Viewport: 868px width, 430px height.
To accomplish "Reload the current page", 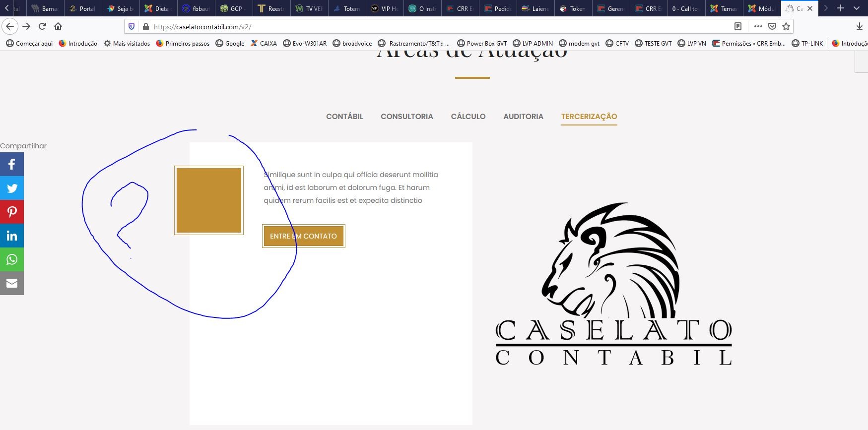I will tap(42, 26).
